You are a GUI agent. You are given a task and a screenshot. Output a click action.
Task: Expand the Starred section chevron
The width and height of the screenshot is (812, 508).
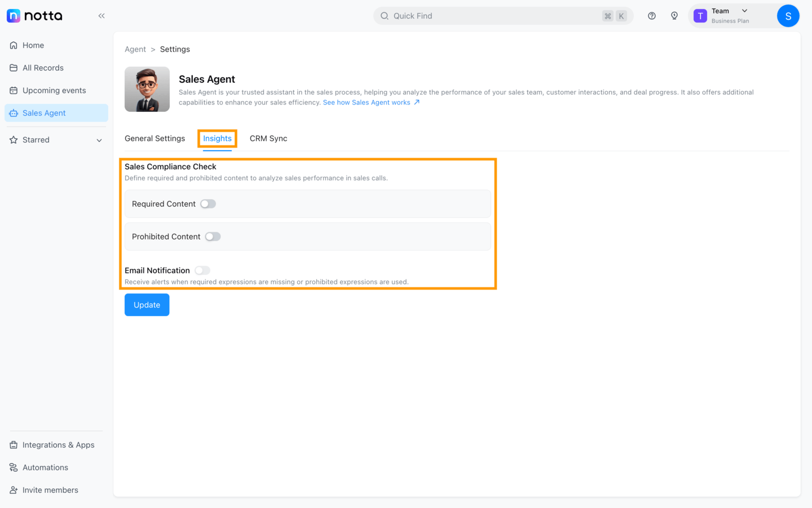(99, 140)
